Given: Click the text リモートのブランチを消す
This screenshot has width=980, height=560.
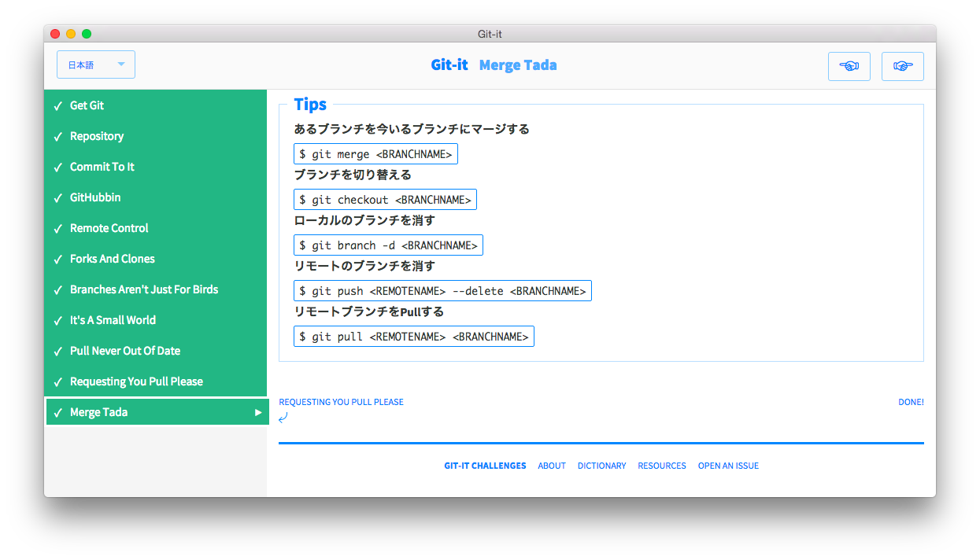Looking at the screenshot, I should coord(364,266).
